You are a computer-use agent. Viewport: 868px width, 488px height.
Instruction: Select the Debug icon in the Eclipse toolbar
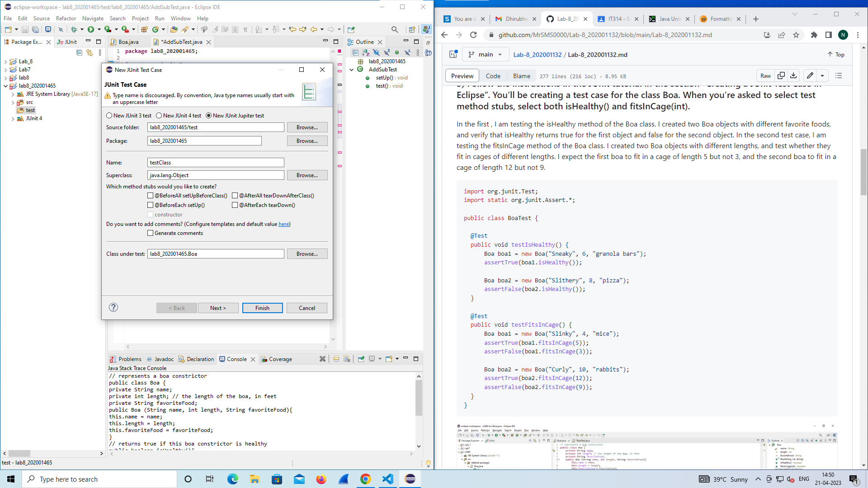[x=73, y=29]
